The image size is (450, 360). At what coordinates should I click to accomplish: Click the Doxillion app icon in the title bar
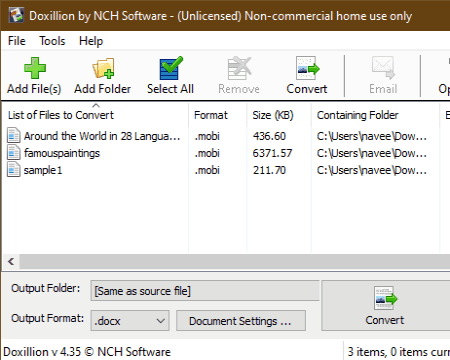point(16,15)
